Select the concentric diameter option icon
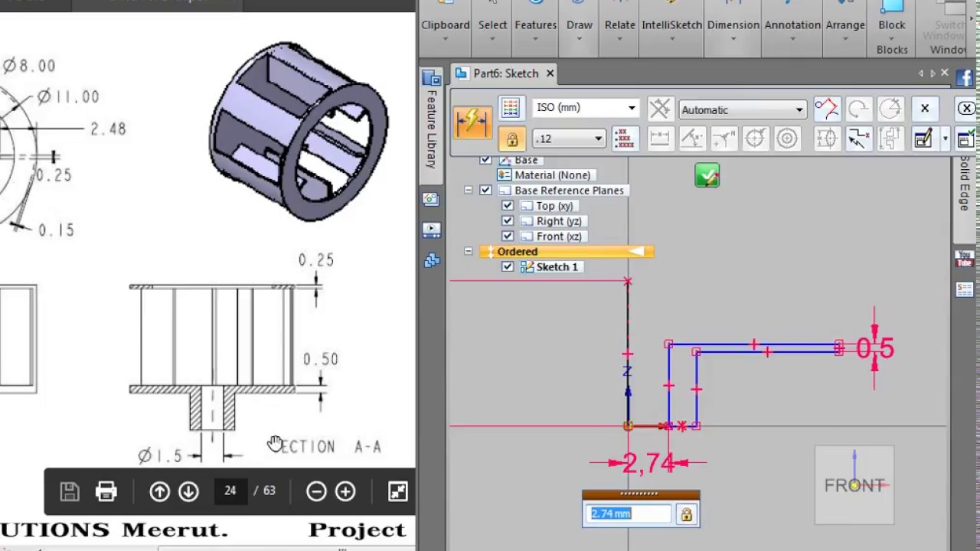The width and height of the screenshot is (980, 551). [787, 139]
